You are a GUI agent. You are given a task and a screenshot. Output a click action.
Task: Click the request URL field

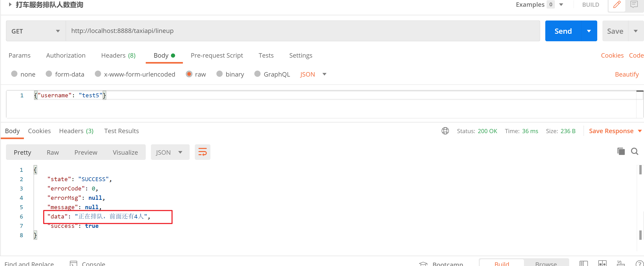303,31
